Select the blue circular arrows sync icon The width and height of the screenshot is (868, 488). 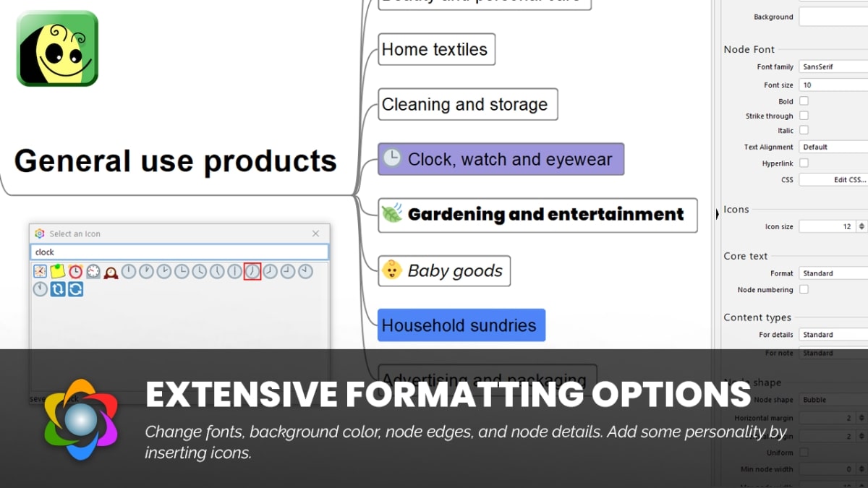click(x=75, y=289)
